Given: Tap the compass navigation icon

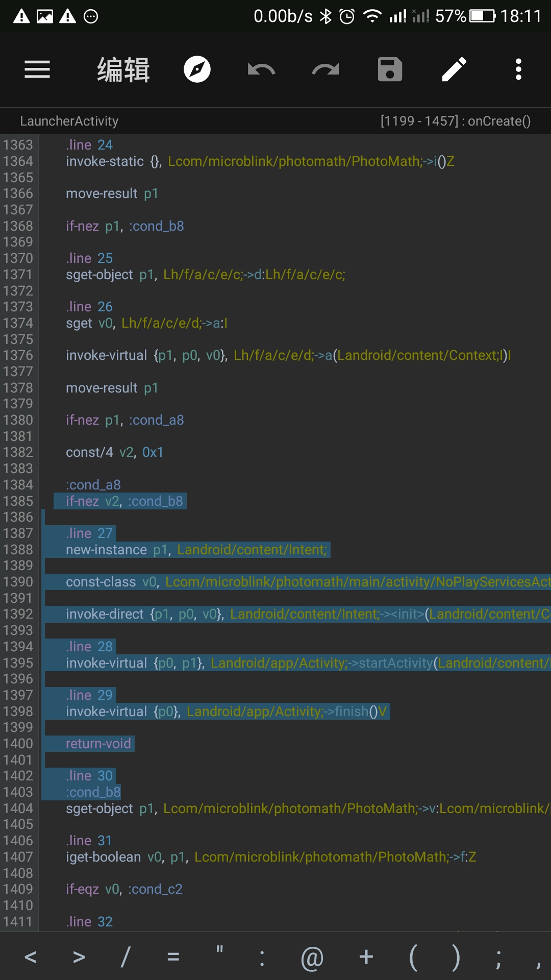Looking at the screenshot, I should (197, 69).
